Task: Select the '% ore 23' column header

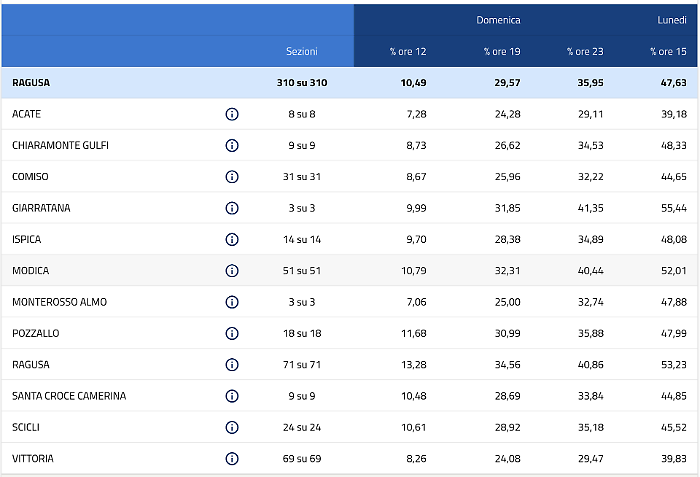Action: tap(584, 51)
